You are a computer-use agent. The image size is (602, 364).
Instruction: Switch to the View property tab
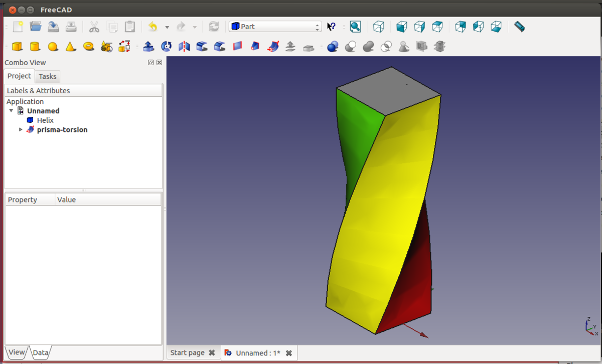point(16,352)
